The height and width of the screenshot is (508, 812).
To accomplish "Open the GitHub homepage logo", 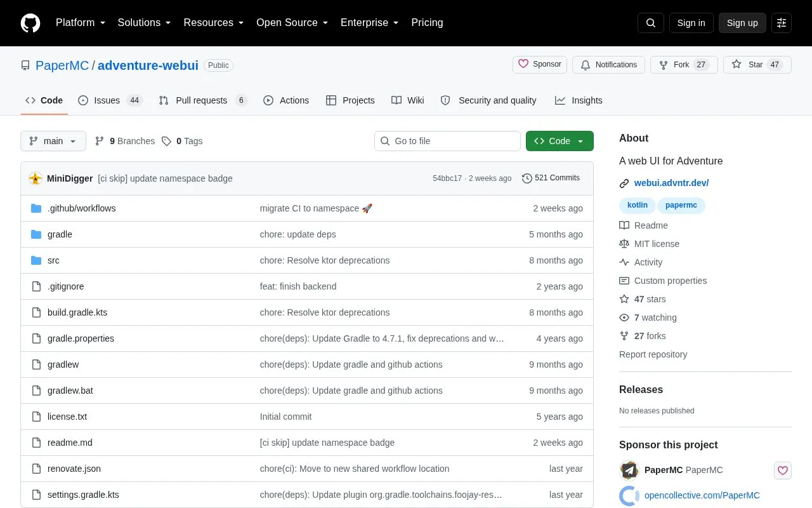I will tap(30, 23).
